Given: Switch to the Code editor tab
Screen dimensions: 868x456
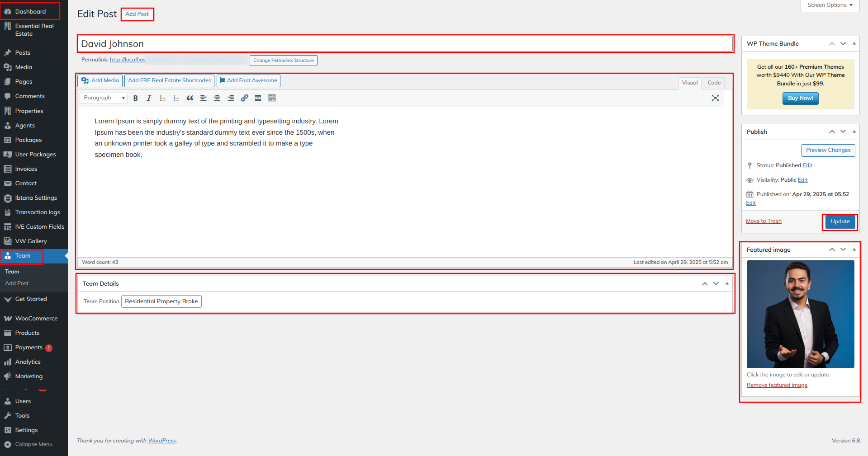Looking at the screenshot, I should 714,83.
